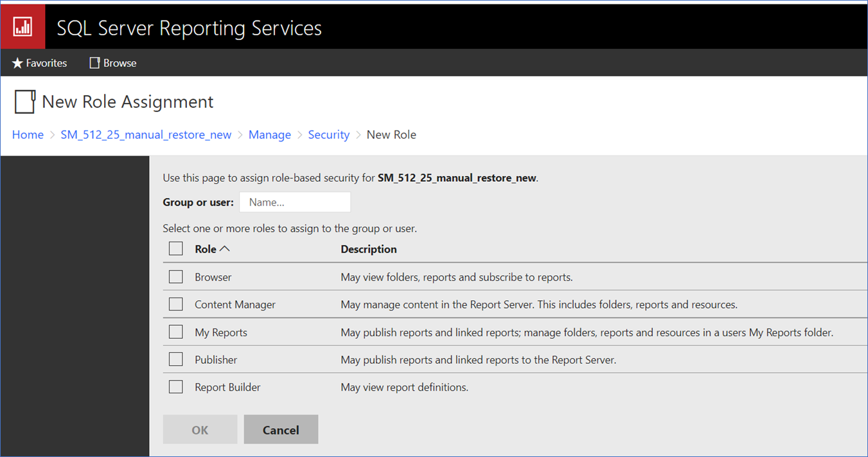The width and height of the screenshot is (868, 457).
Task: Open the SM_512_25_manual_restore_new breadcrumb link
Action: (146, 134)
